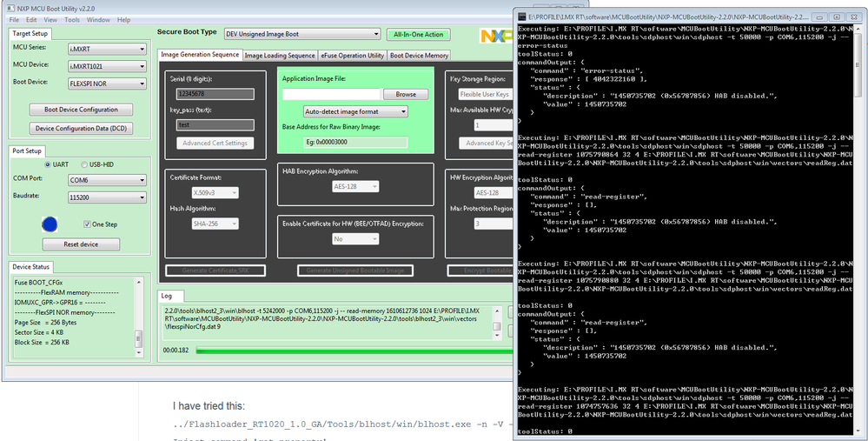The image size is (868, 441).
Task: Select the Port Setup tab
Action: click(x=27, y=150)
